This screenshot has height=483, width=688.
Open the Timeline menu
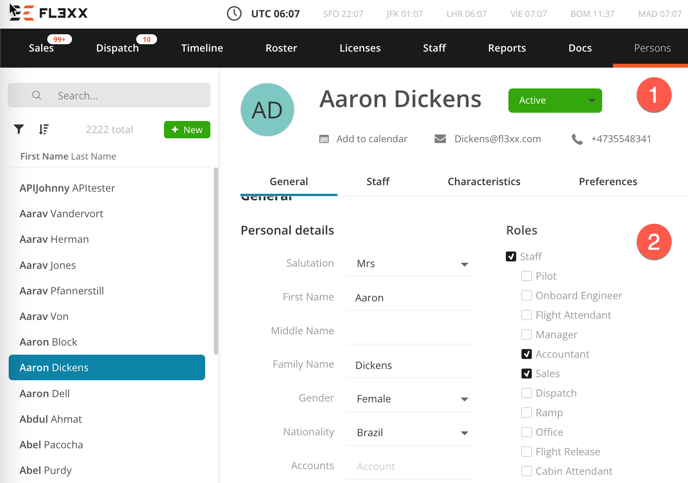(202, 48)
